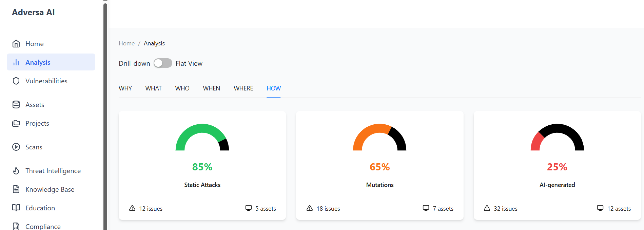Switch to the WHY tab
The width and height of the screenshot is (644, 230).
tap(125, 88)
